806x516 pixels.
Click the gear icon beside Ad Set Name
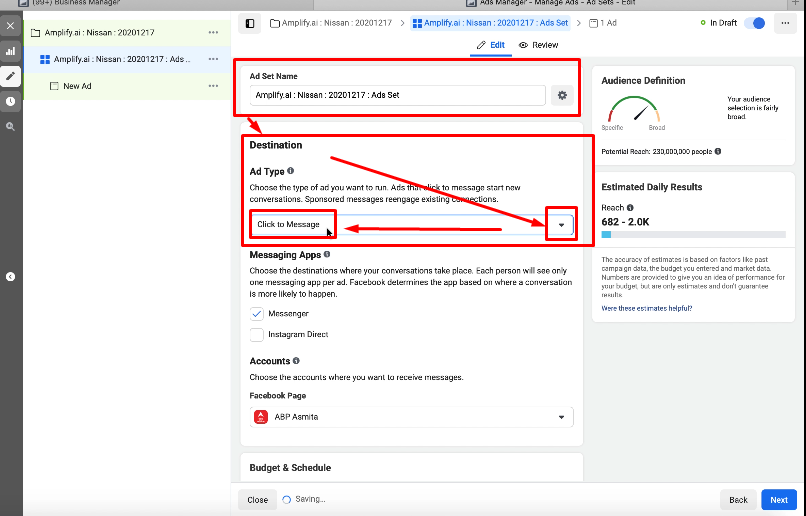coord(562,95)
